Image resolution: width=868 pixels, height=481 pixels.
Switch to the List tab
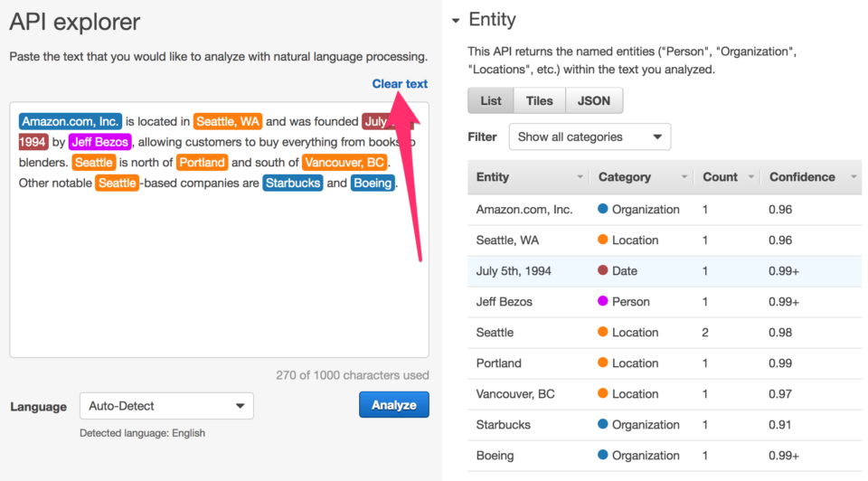point(490,100)
